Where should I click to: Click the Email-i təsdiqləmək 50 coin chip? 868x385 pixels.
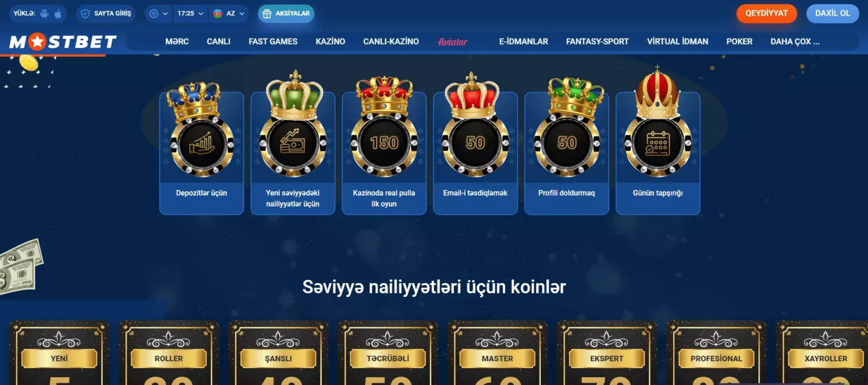[x=475, y=153]
